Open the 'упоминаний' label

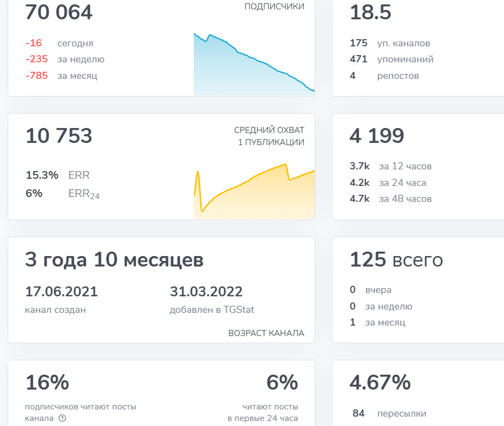point(405,60)
